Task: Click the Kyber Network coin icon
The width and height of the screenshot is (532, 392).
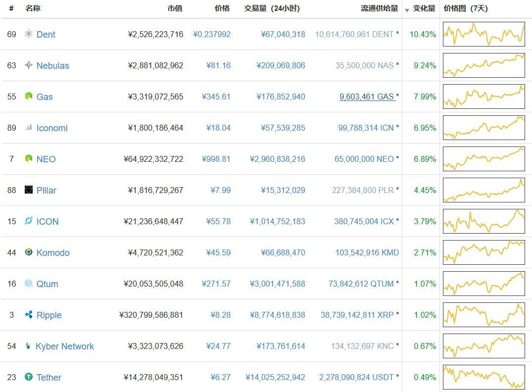Action: click(x=28, y=345)
